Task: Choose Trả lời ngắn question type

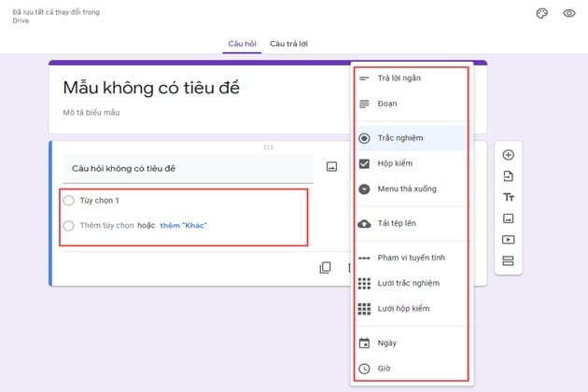Action: tap(412, 78)
